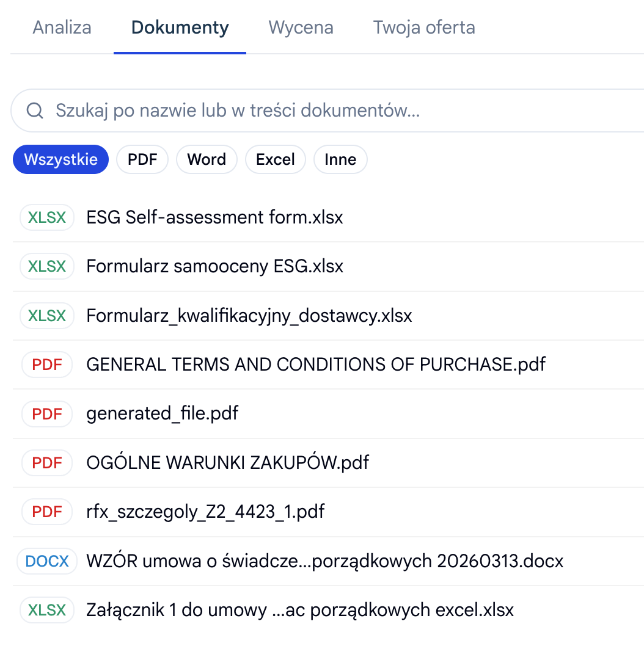Viewport: 644px width, 657px height.
Task: Click the DOCX badge of WZÓR umowa
Action: click(47, 561)
